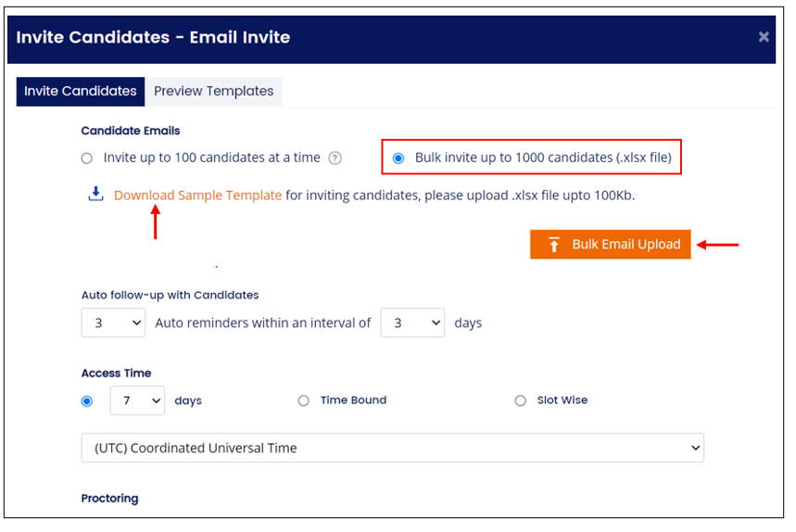Image resolution: width=796 pixels, height=532 pixels.
Task: Click the Auto follow-up with Candidates label
Action: pos(171,296)
